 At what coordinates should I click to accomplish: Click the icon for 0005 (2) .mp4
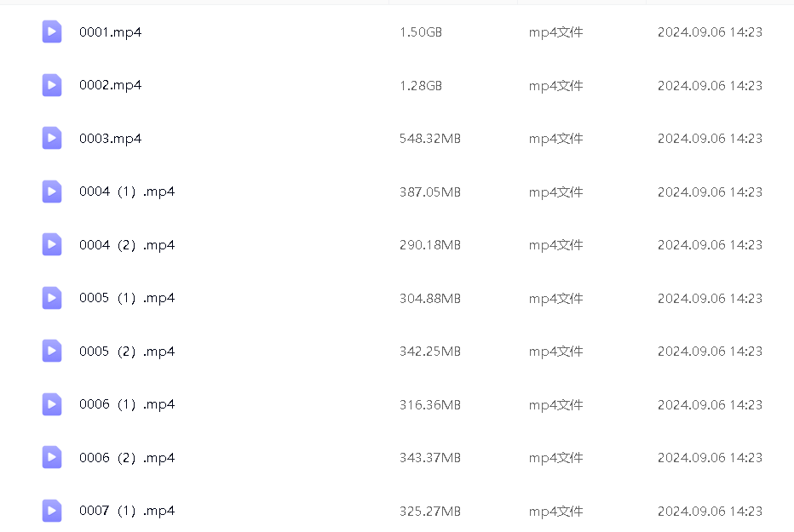52,352
